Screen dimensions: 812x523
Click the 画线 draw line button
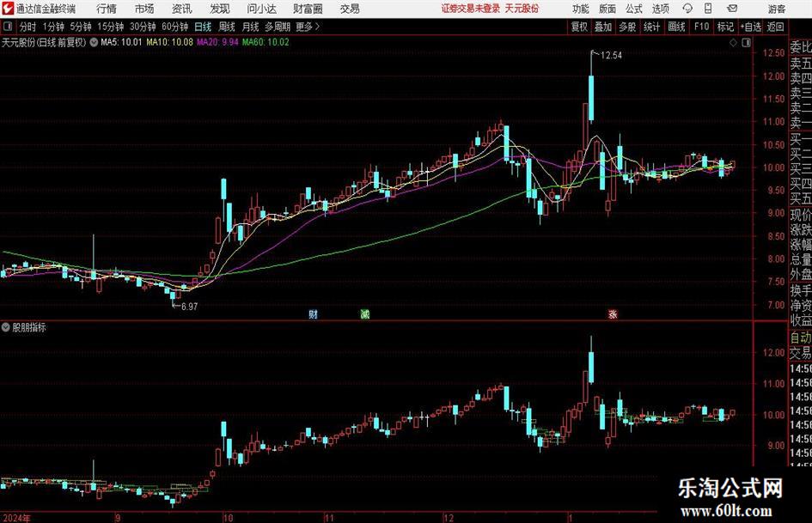tap(676, 27)
